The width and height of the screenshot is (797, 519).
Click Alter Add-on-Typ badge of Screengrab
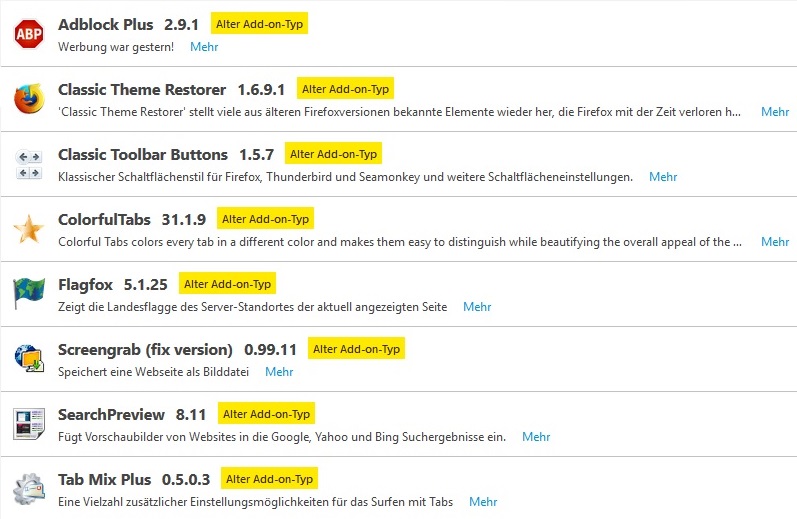point(356,349)
